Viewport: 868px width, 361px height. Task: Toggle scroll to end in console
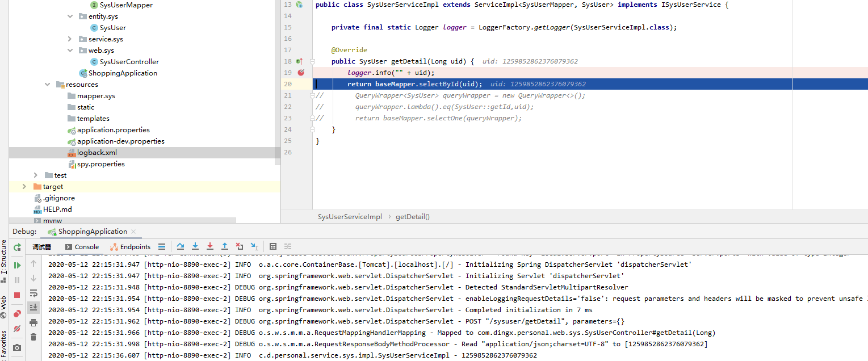click(32, 307)
